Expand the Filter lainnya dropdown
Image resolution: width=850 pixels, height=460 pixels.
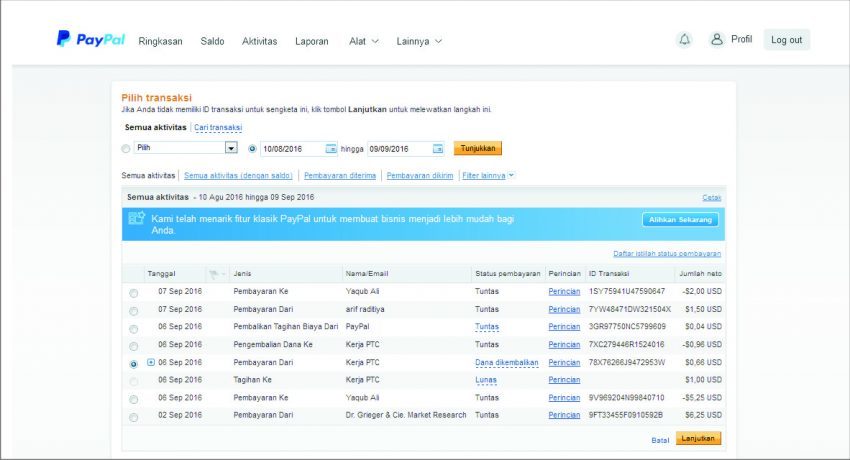click(x=488, y=176)
